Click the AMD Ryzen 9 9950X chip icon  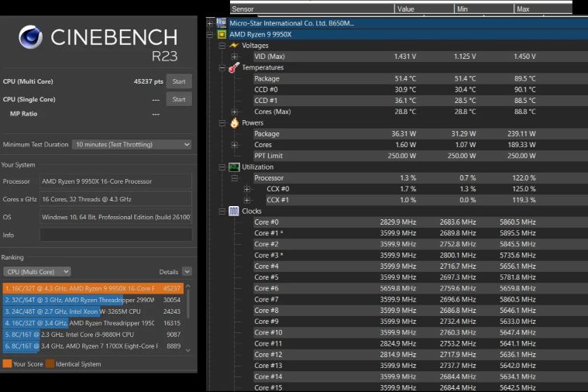(x=222, y=34)
